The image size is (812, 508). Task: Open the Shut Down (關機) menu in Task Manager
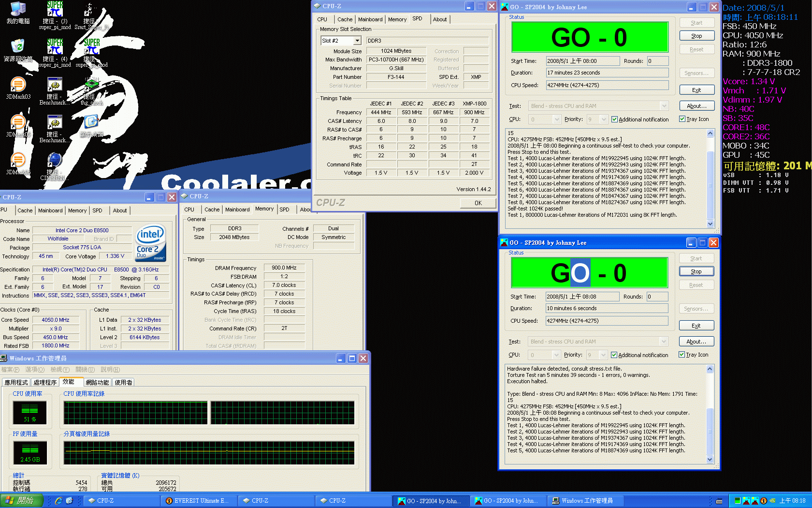(x=85, y=369)
